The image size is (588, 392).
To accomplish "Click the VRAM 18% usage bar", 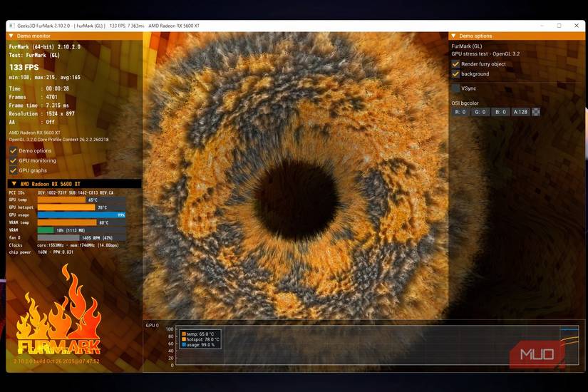I will pyautogui.click(x=81, y=230).
